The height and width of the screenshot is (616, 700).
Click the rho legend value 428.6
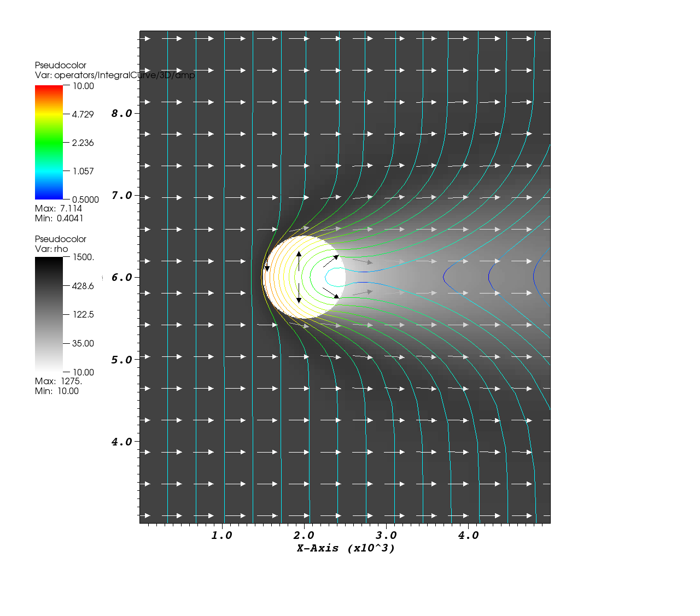click(x=83, y=286)
